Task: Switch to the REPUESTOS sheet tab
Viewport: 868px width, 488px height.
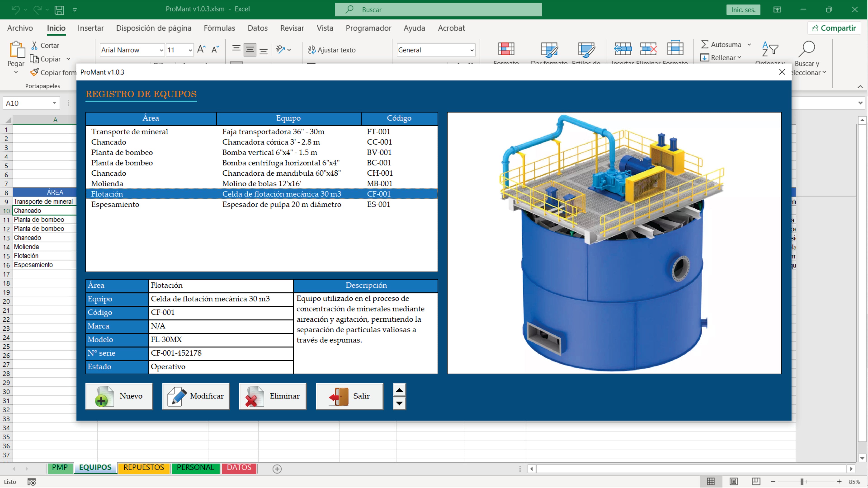Action: point(144,468)
